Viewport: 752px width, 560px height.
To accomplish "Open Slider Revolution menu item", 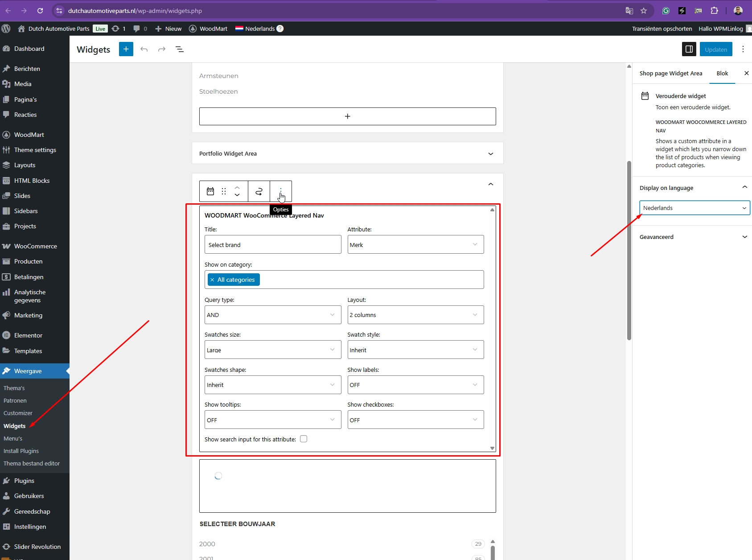I will pos(35,547).
